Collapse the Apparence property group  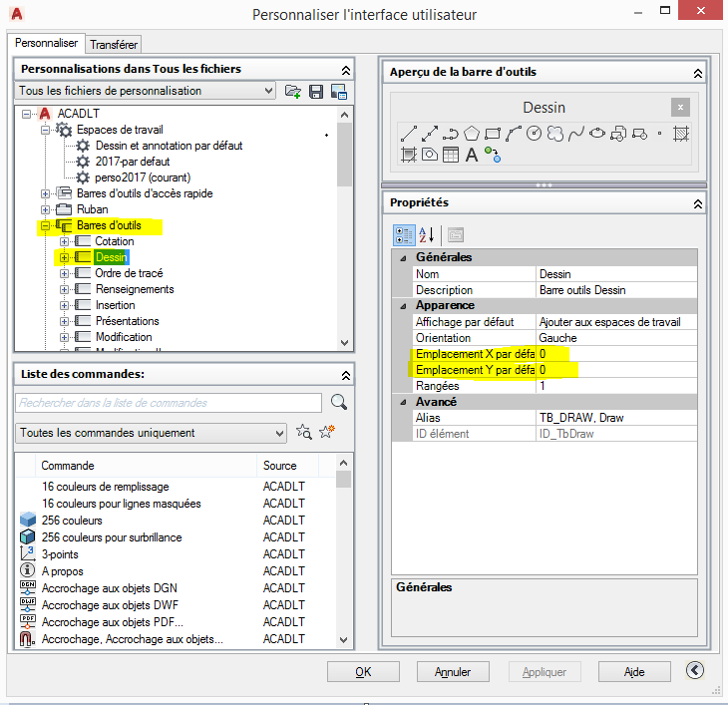point(404,306)
